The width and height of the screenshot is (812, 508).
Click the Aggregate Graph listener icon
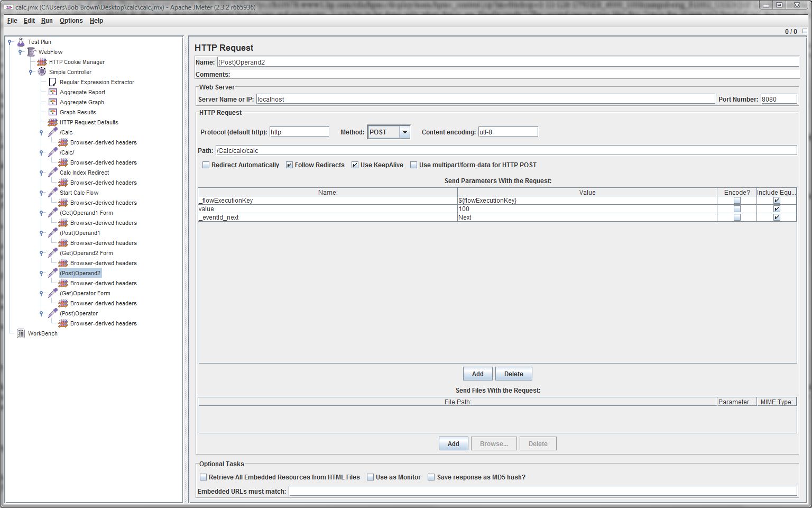pos(52,102)
